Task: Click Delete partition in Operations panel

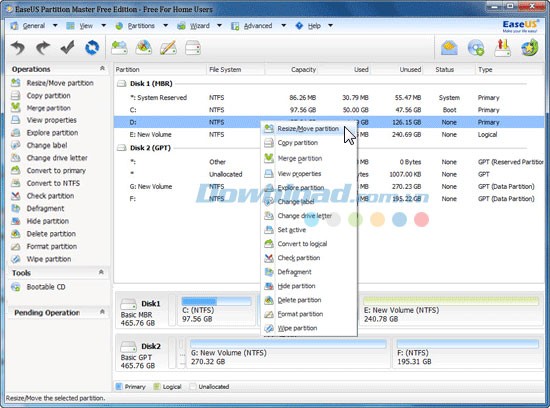Action: coord(51,234)
